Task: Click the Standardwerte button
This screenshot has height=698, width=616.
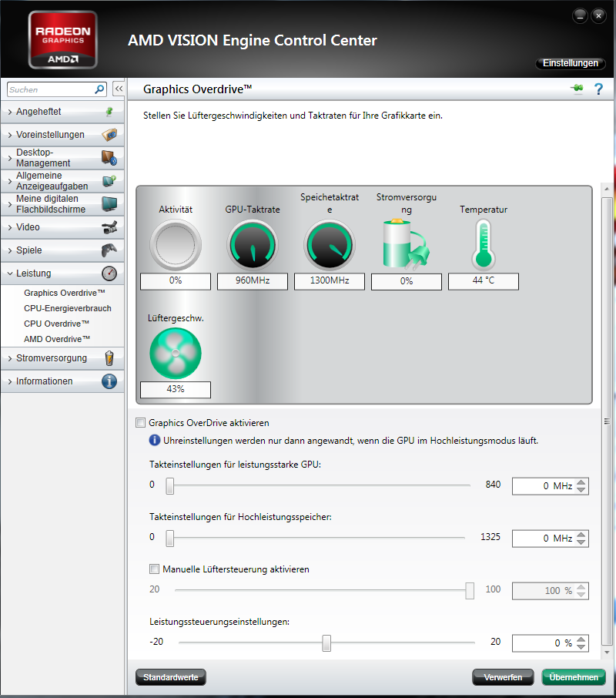Action: [x=171, y=677]
